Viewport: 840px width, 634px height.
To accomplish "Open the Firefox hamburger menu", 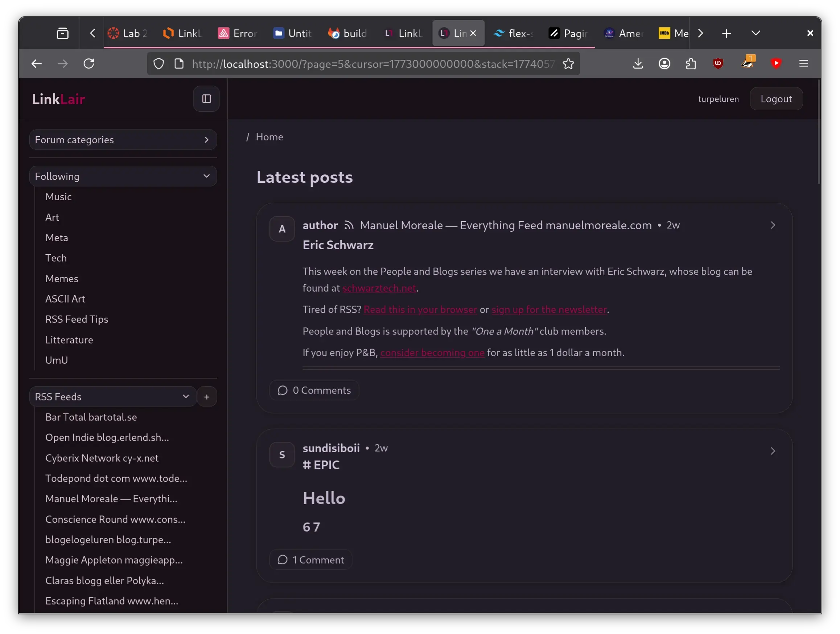I will (803, 63).
